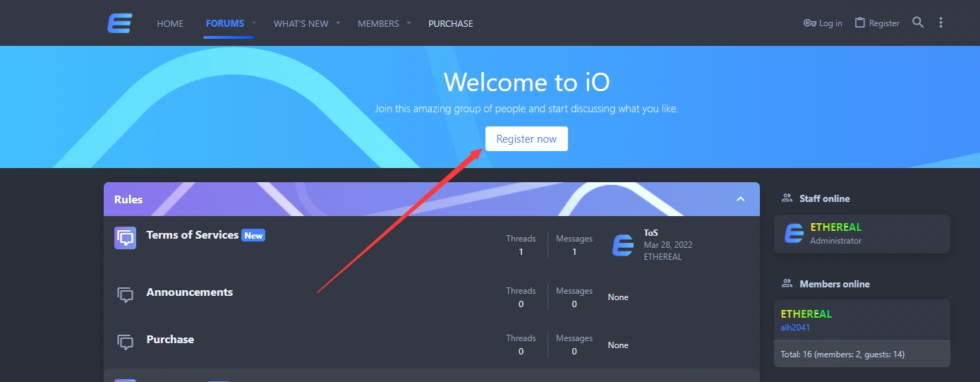Open member alh2041's profile link
This screenshot has height=382, width=980.
[795, 328]
